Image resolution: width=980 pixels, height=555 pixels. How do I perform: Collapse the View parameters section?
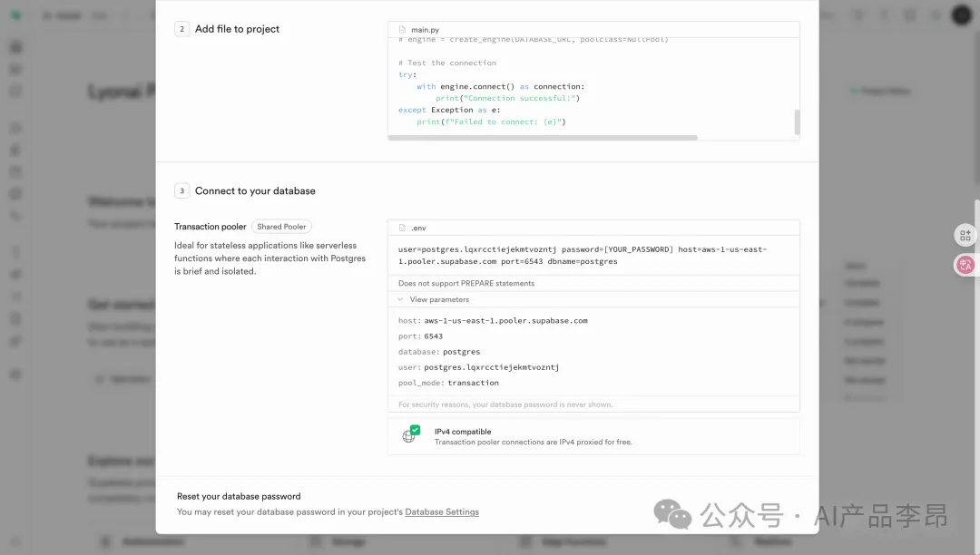pyautogui.click(x=438, y=299)
